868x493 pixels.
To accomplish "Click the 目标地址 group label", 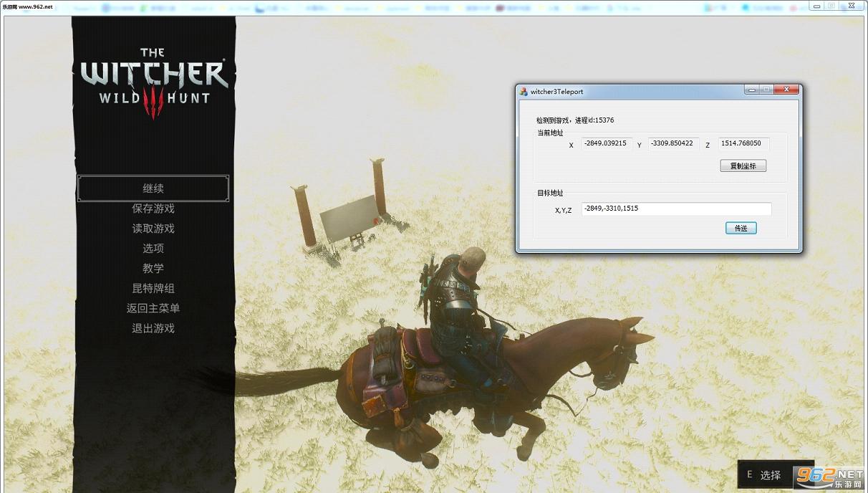I will click(x=550, y=193).
